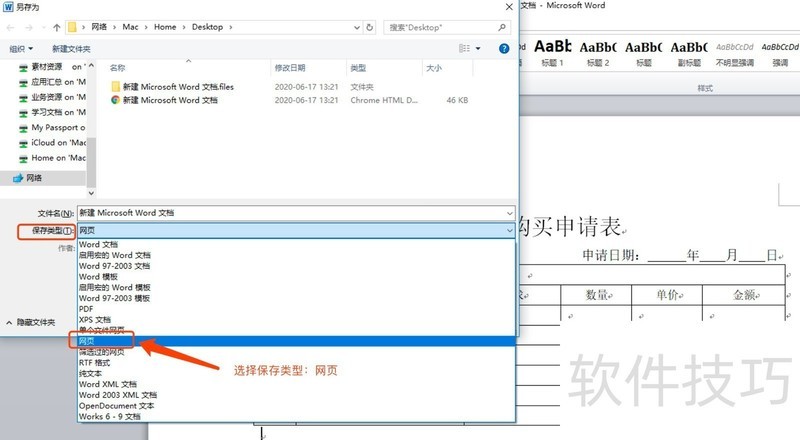This screenshot has width=800, height=440.
Task: Sort files by 类型 column header
Action: point(358,68)
